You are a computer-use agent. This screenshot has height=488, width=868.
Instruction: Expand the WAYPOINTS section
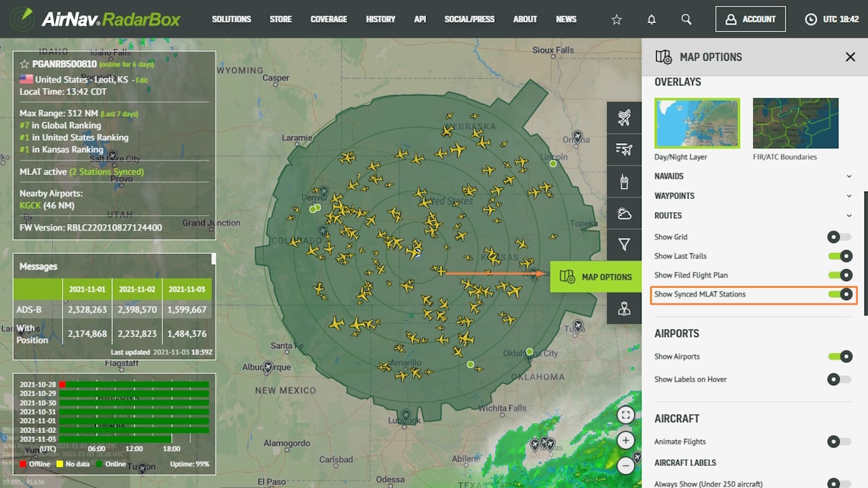coord(849,196)
